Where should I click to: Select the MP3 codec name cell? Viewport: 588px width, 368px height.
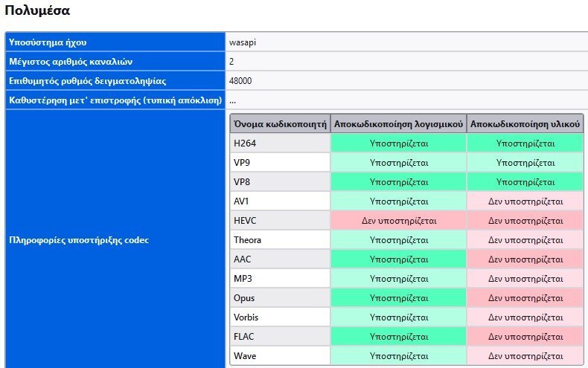click(280, 279)
